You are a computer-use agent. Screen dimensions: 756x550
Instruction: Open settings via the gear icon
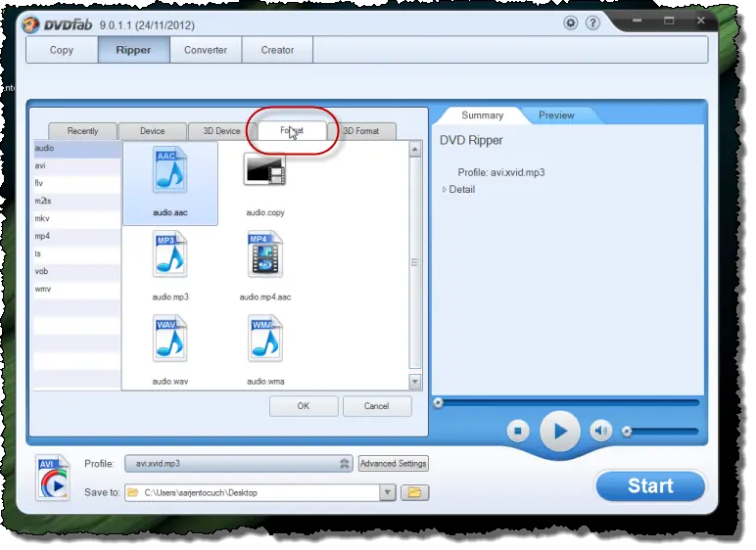[570, 23]
